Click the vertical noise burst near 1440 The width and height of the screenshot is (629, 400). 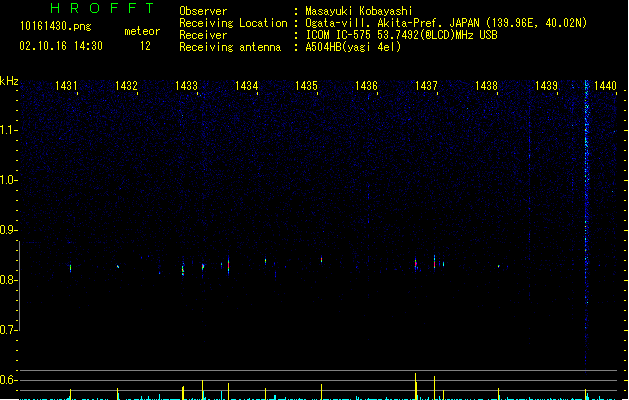[586, 225]
